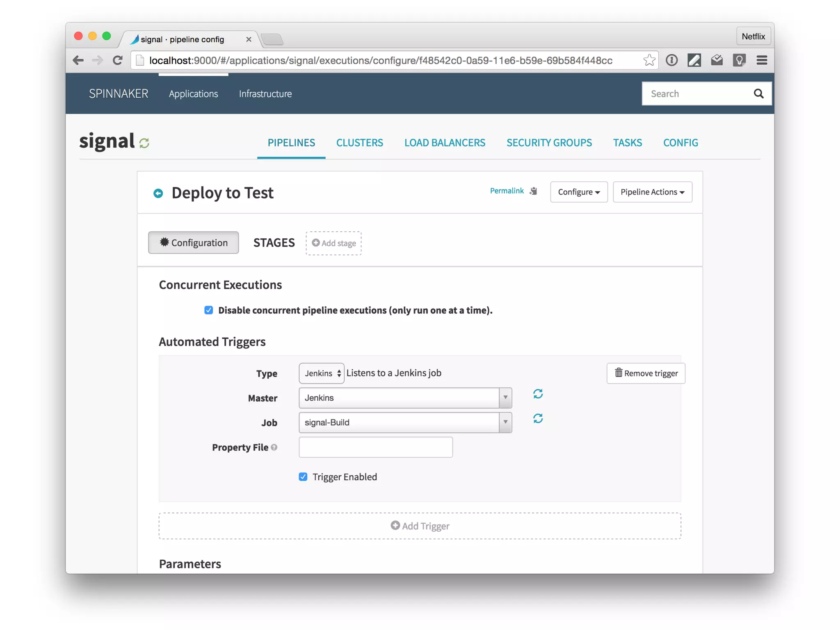
Task: Click the Remove trigger button
Action: (x=646, y=373)
